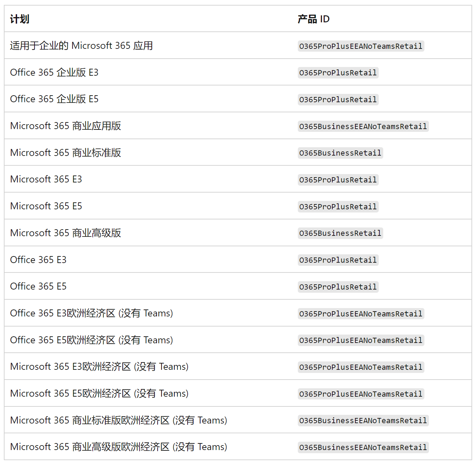The image size is (476, 464).
Task: Click product ID for Microsoft 365 商业高级版
Action: (x=340, y=233)
